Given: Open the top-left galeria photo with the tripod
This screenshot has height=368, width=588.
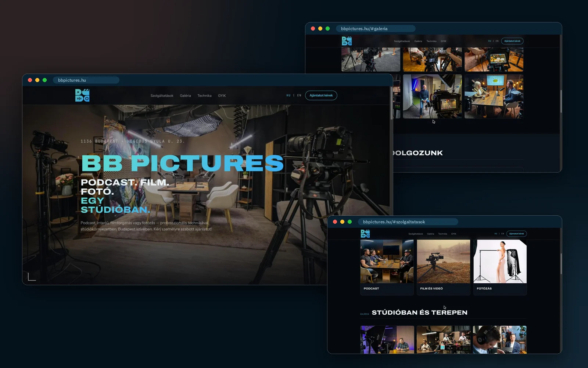Looking at the screenshot, I should tap(371, 59).
